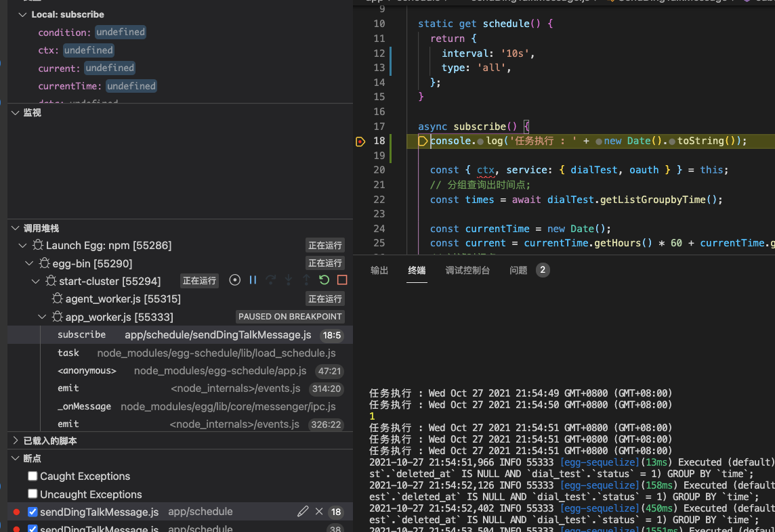Toggle Caught Exceptions checkbox

(33, 476)
